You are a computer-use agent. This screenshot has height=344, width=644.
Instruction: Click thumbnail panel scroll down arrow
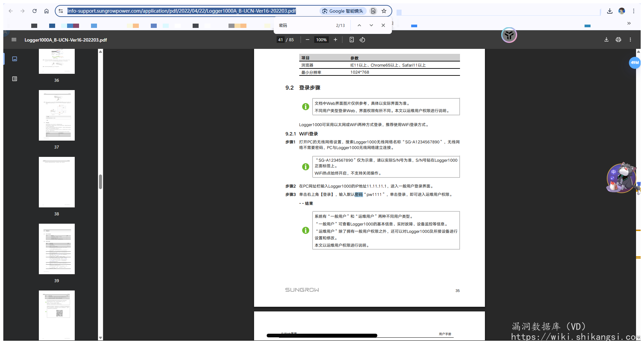tap(100, 338)
